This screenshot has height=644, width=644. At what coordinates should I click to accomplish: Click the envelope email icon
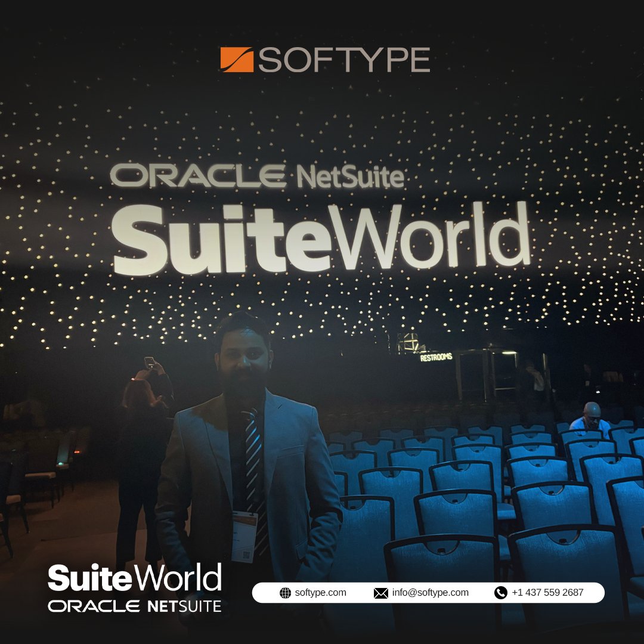(380, 593)
